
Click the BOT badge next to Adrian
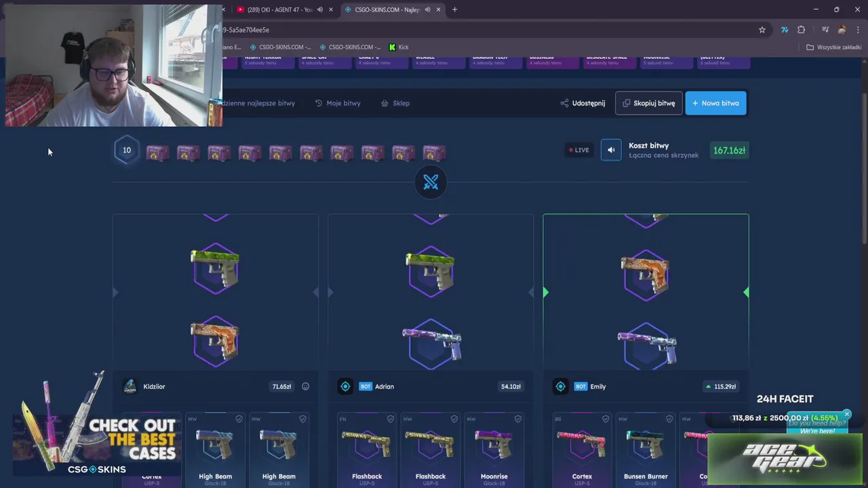(366, 386)
